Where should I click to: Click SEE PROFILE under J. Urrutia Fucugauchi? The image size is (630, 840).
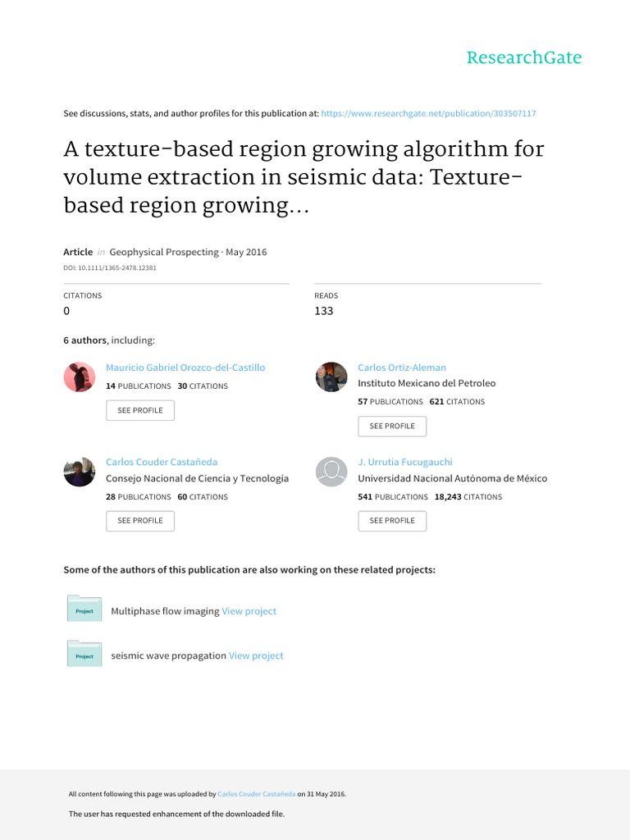pos(392,521)
